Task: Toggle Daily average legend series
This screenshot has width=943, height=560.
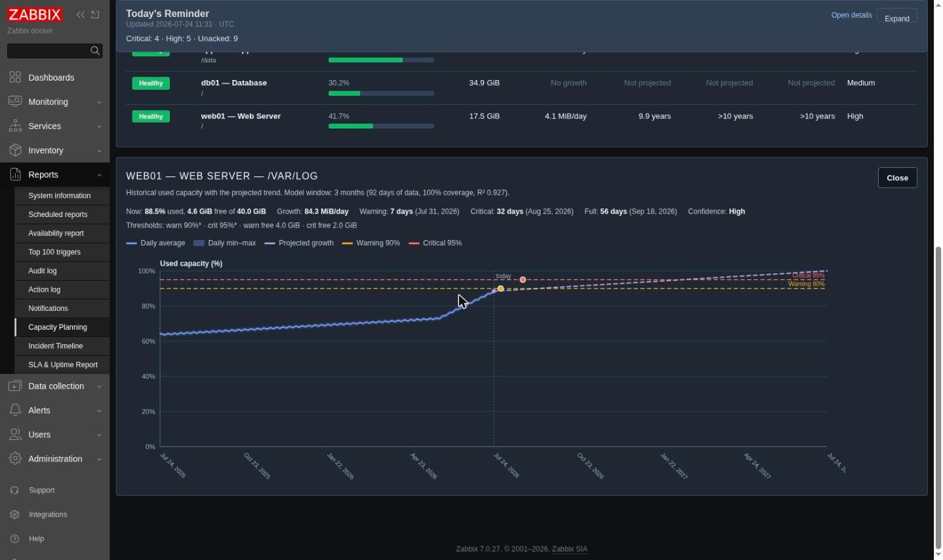Action: click(155, 243)
